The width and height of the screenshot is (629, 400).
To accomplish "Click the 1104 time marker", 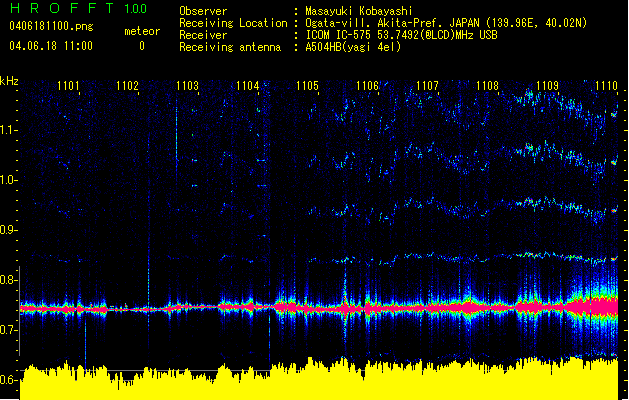I will [x=248, y=86].
